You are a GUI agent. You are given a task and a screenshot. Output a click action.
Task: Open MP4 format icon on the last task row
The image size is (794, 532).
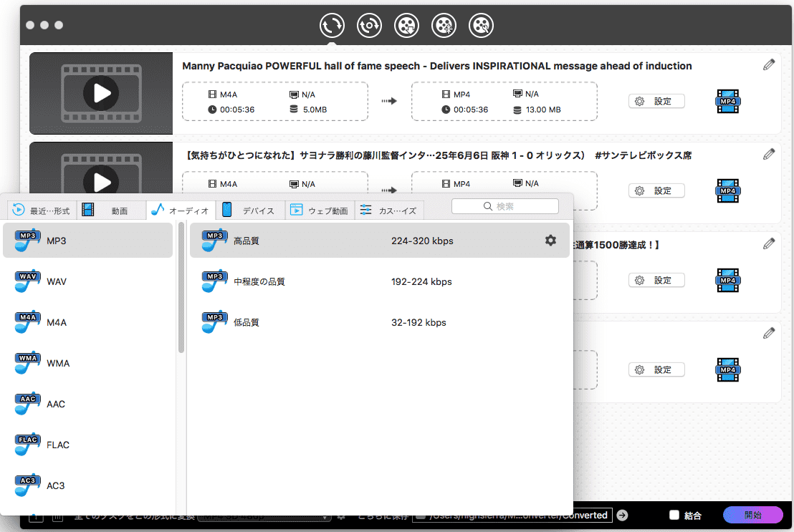pyautogui.click(x=727, y=370)
